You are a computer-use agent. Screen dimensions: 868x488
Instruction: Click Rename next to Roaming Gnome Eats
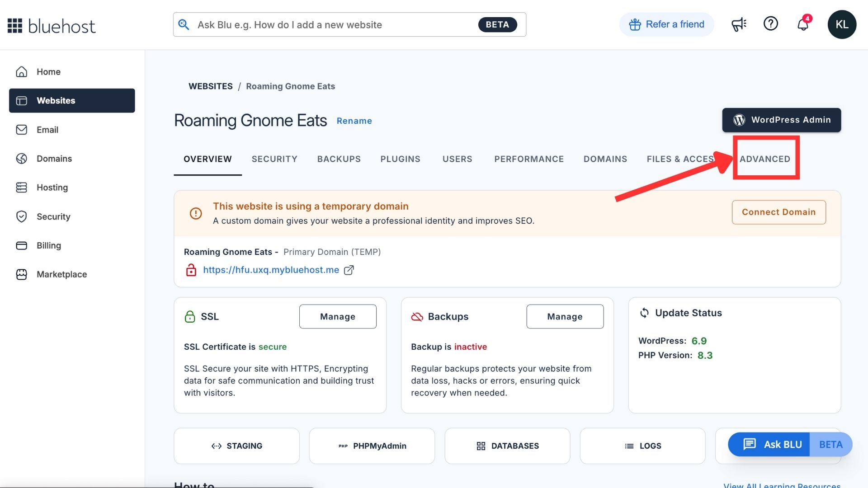(354, 121)
